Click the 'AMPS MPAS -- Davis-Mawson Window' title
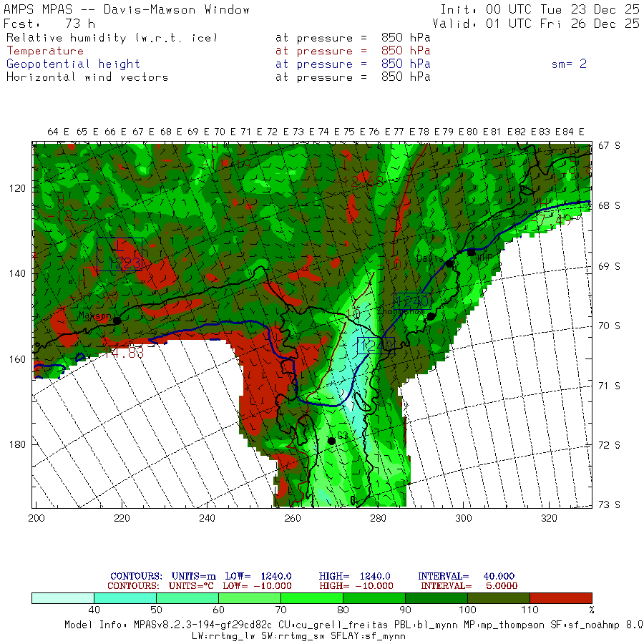 (x=127, y=9)
